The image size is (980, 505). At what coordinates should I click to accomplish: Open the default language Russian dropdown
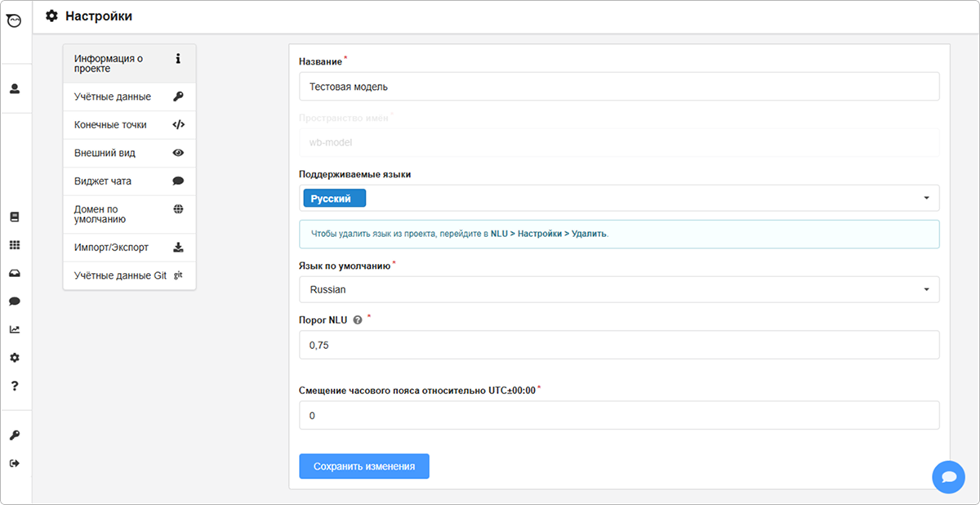coord(618,289)
